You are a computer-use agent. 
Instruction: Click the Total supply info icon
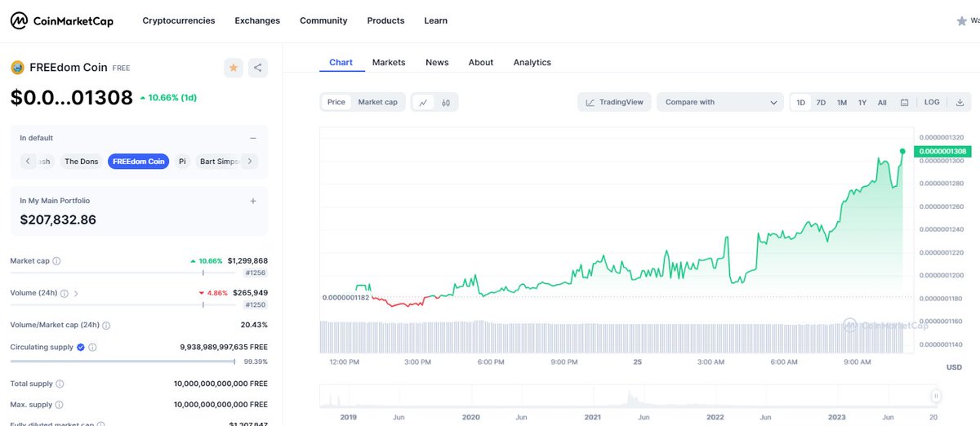[x=60, y=384]
